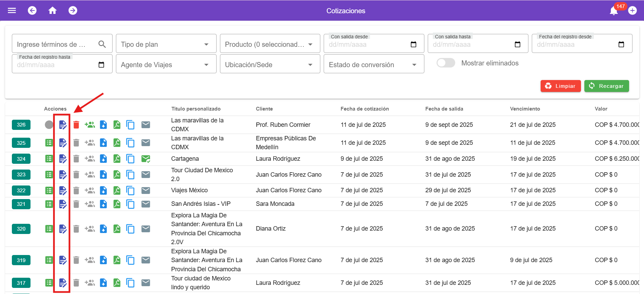Duplicate quotation 323 using copy icon
Screen dimensions: 644x294
click(130, 175)
